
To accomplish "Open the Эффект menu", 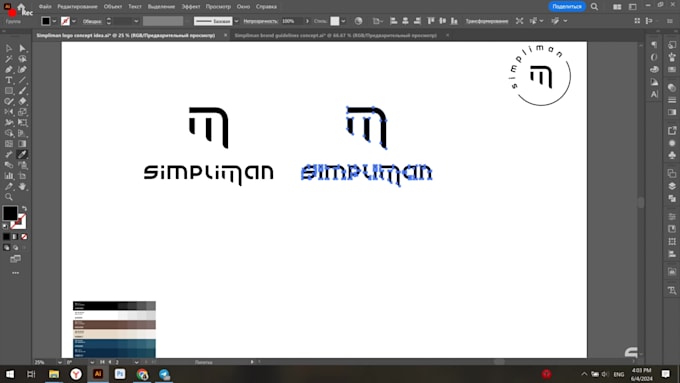I will point(191,7).
